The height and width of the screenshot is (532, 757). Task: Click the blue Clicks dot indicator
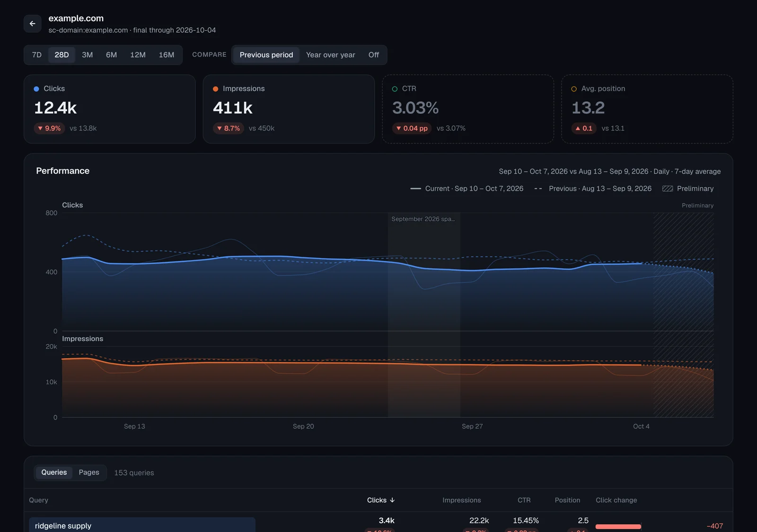(36, 89)
